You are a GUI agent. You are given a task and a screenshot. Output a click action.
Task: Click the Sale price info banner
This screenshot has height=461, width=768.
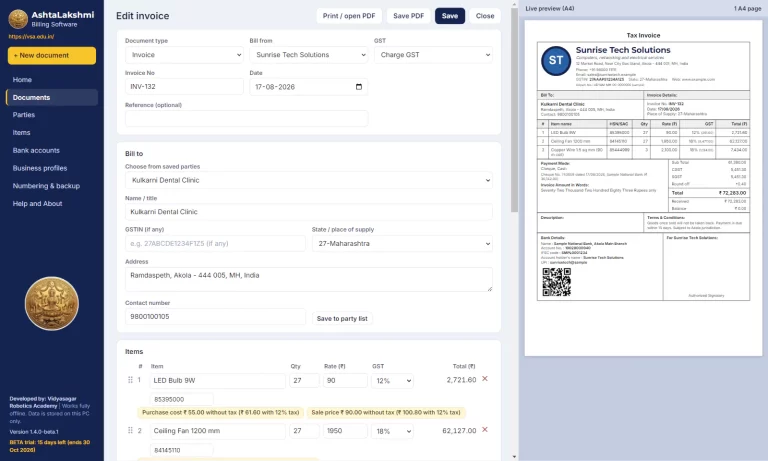coord(386,412)
